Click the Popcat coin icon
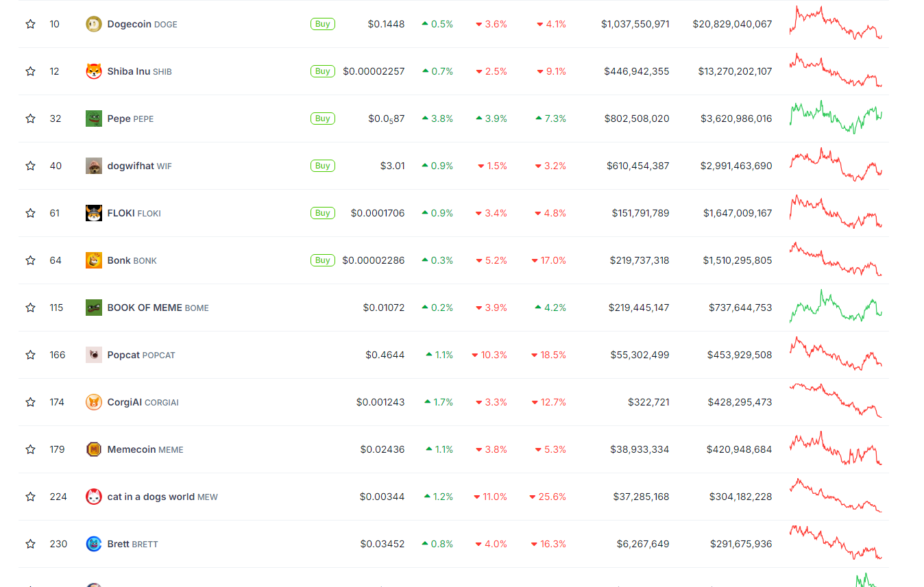 tap(93, 355)
